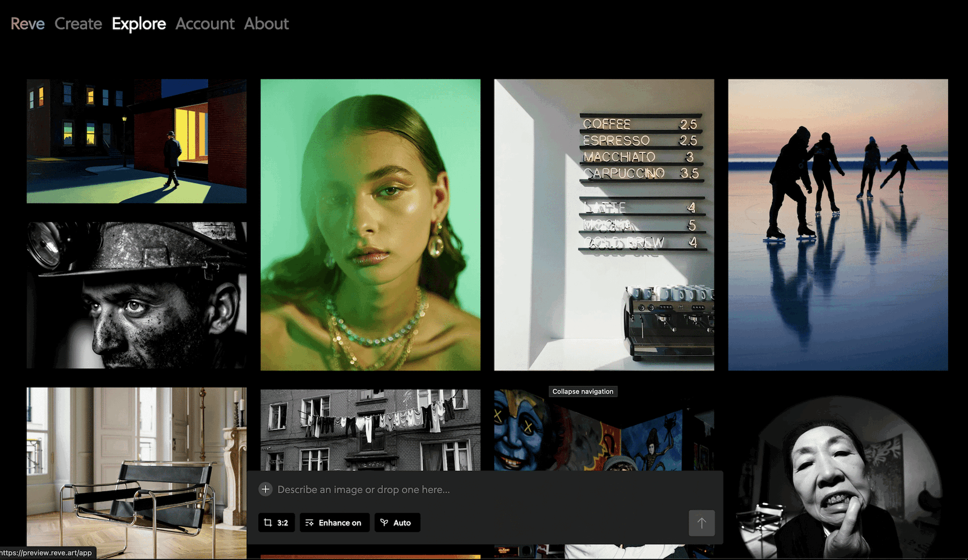This screenshot has width=968, height=560.
Task: Open the coal miner black-and-white portrait
Action: click(136, 295)
